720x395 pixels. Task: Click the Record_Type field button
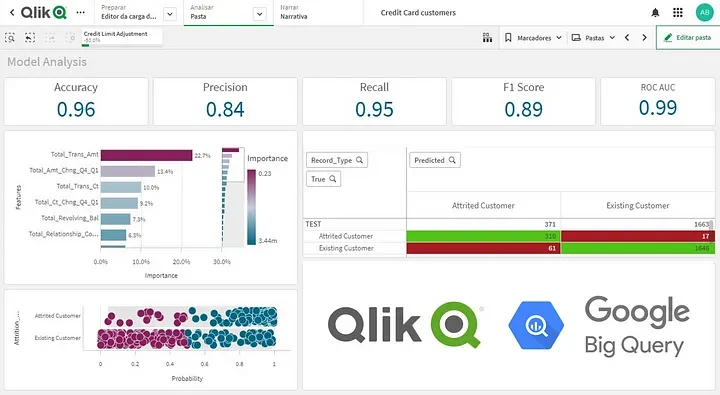(337, 160)
